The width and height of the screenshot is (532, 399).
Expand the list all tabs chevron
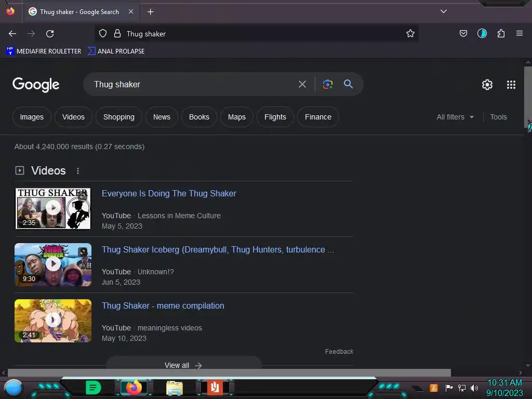444,11
